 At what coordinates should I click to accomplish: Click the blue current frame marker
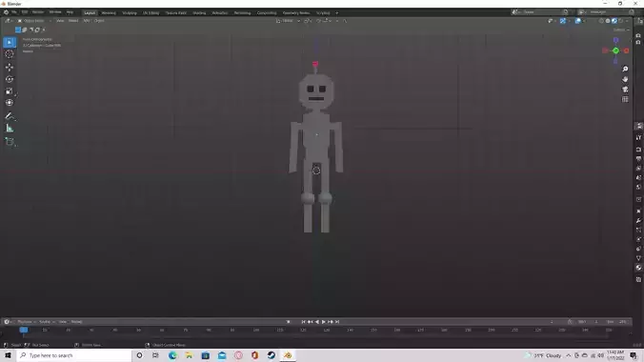click(24, 330)
